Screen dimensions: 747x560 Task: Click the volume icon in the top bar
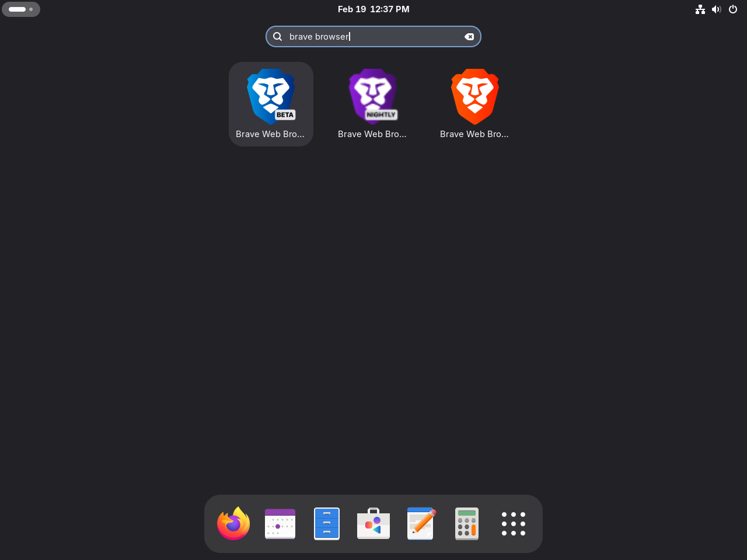[x=717, y=9]
